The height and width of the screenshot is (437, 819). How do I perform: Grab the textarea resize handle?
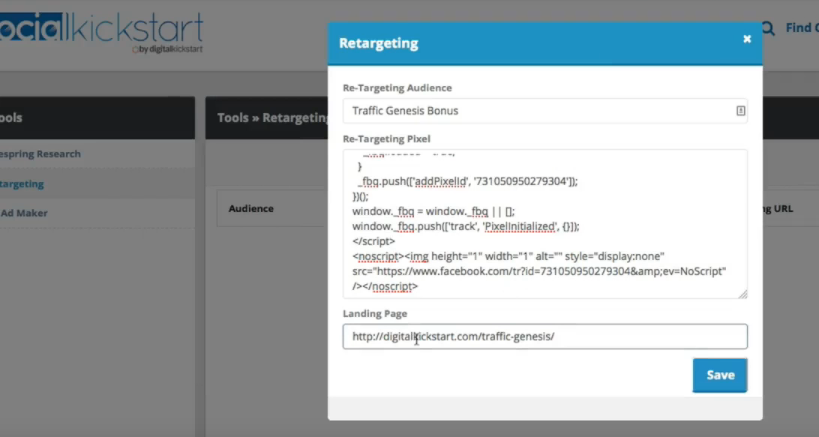click(743, 294)
